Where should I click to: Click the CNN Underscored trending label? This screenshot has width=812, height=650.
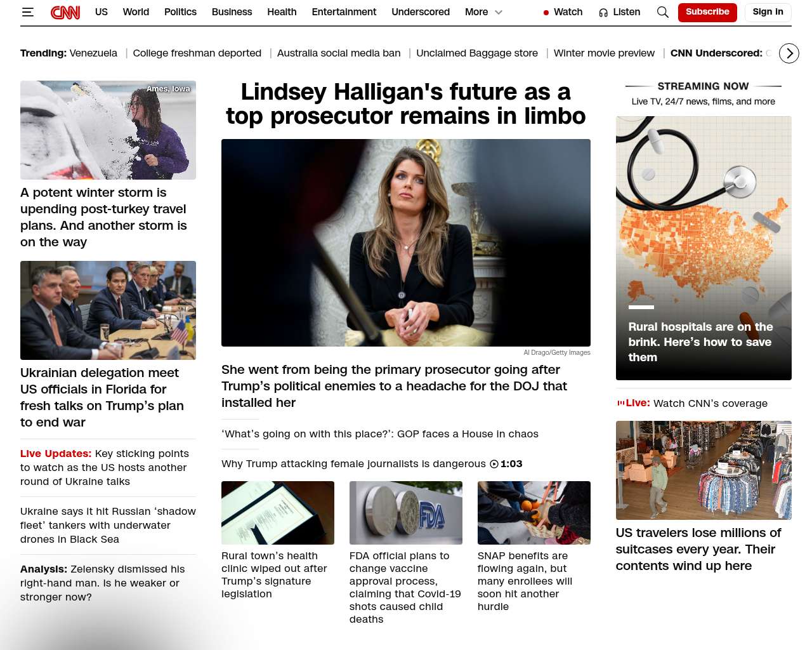pos(717,53)
